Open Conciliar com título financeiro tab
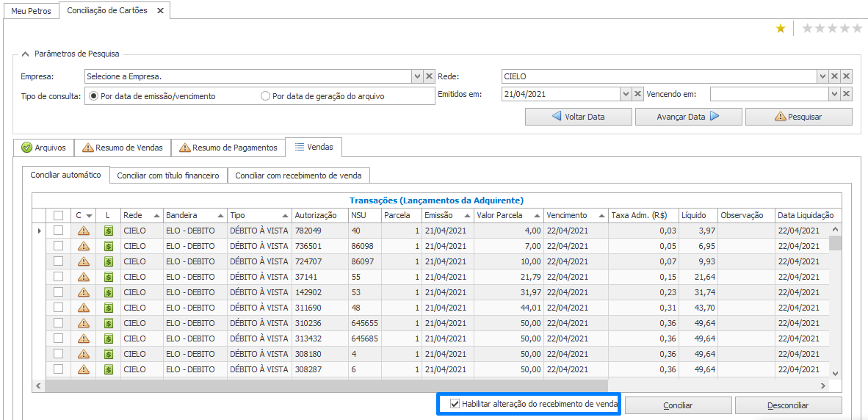The height and width of the screenshot is (420, 868). click(x=168, y=175)
